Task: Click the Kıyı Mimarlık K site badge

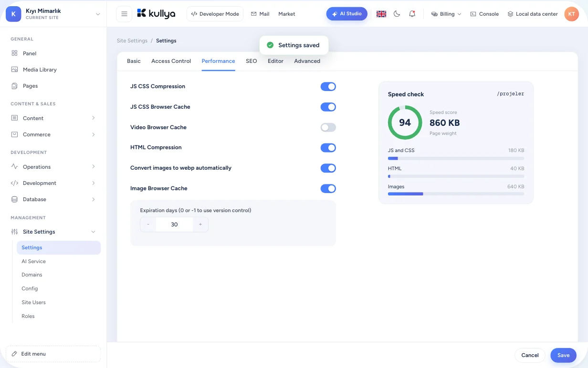Action: (x=13, y=14)
